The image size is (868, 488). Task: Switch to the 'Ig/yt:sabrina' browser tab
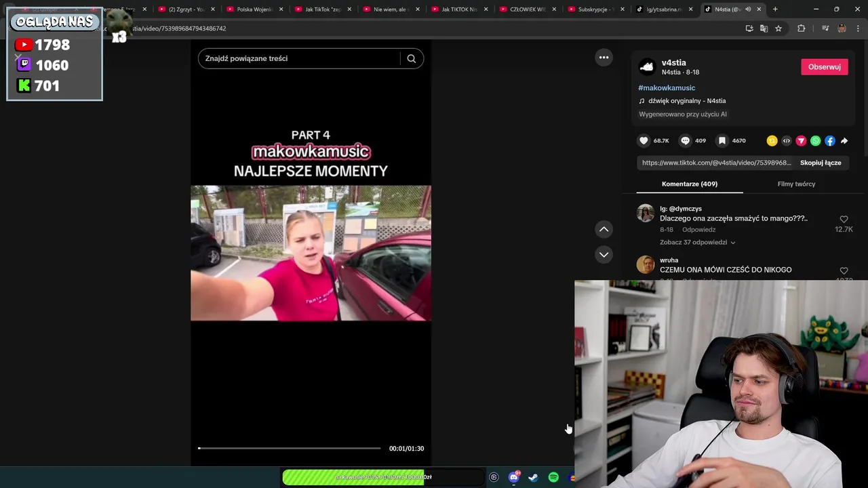point(664,9)
